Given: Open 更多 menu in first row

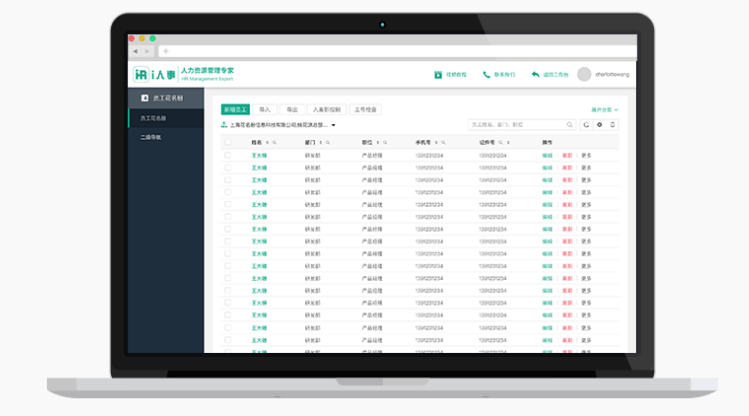Looking at the screenshot, I should click(x=587, y=156).
